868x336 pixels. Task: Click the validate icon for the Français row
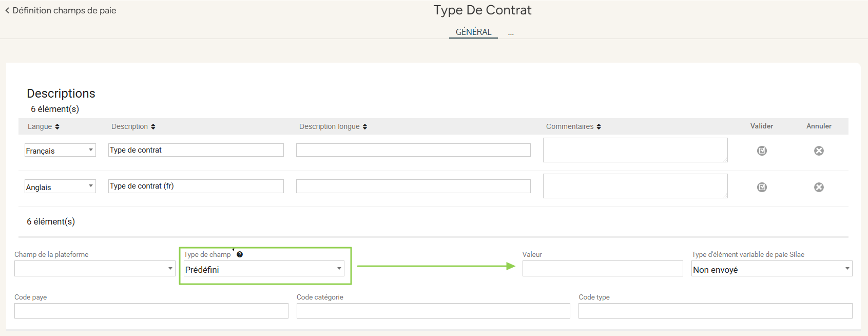click(762, 151)
